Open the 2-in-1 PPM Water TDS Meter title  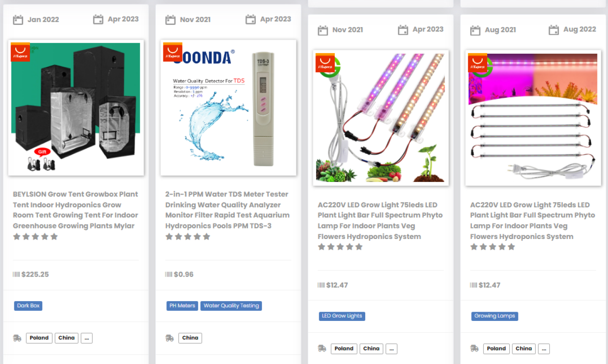coord(227,210)
